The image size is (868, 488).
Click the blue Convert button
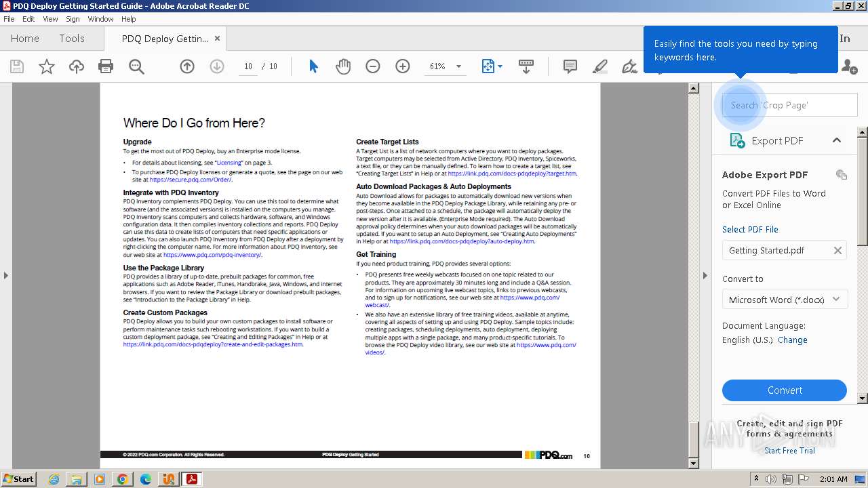pyautogui.click(x=785, y=390)
